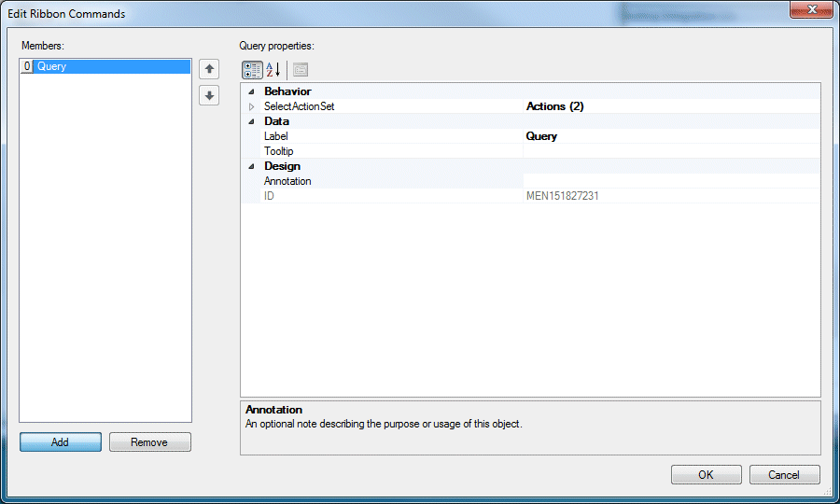Collapse the Design category
Viewport: 840px width, 504px height.
pos(251,166)
